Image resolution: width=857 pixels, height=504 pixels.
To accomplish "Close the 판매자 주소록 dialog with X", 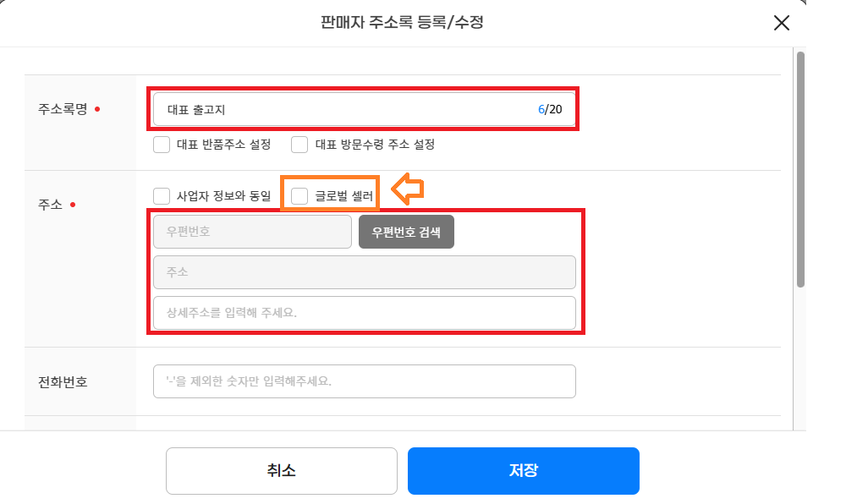I will [x=782, y=23].
